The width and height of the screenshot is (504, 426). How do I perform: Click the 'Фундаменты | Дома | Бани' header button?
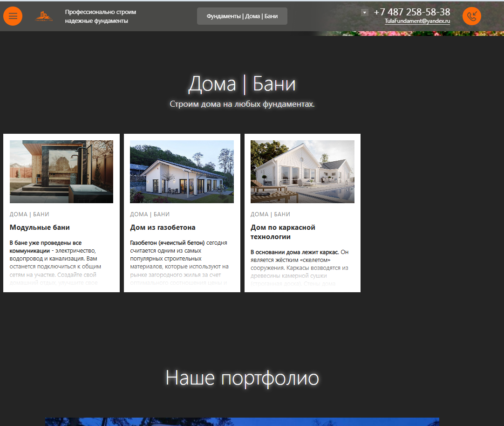pos(242,16)
